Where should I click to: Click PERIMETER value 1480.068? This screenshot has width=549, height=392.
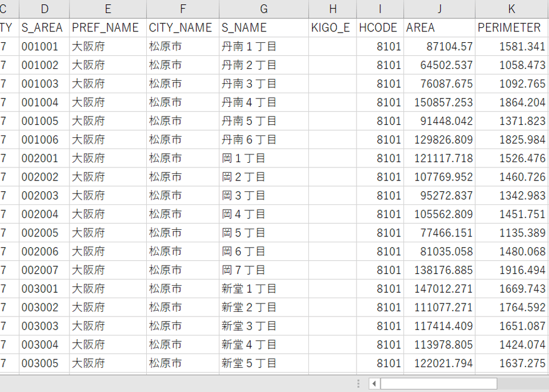coord(512,252)
